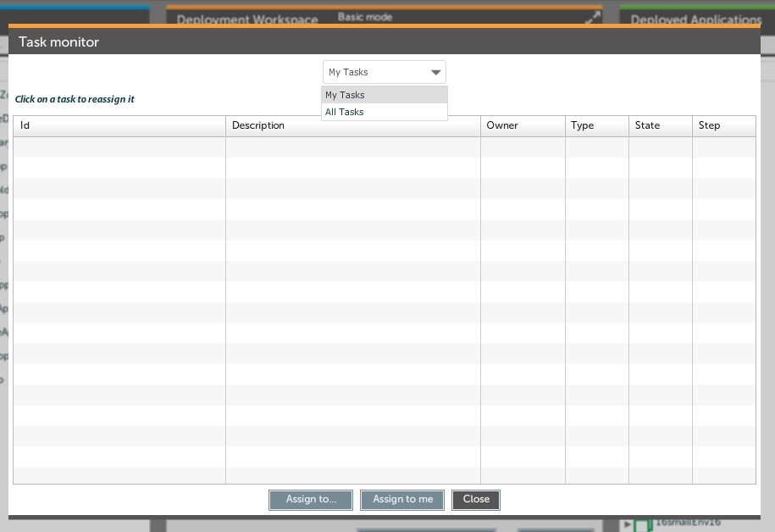Click the Step column header

coord(723,125)
